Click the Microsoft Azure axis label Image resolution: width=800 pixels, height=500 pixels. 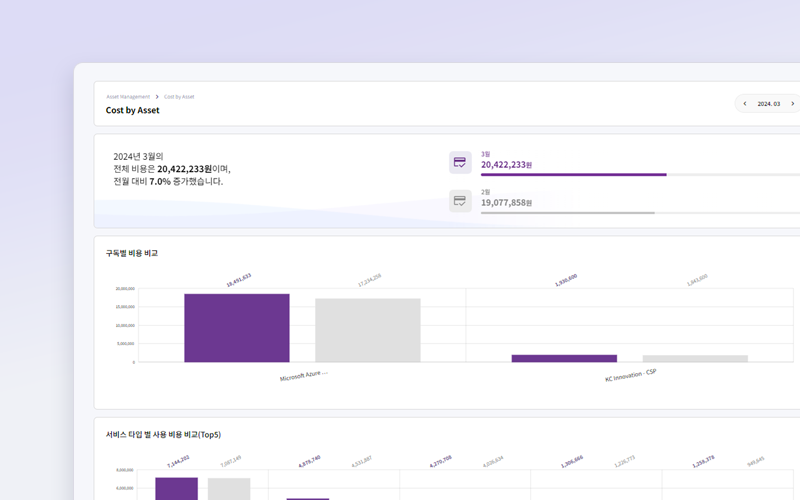[x=304, y=376]
